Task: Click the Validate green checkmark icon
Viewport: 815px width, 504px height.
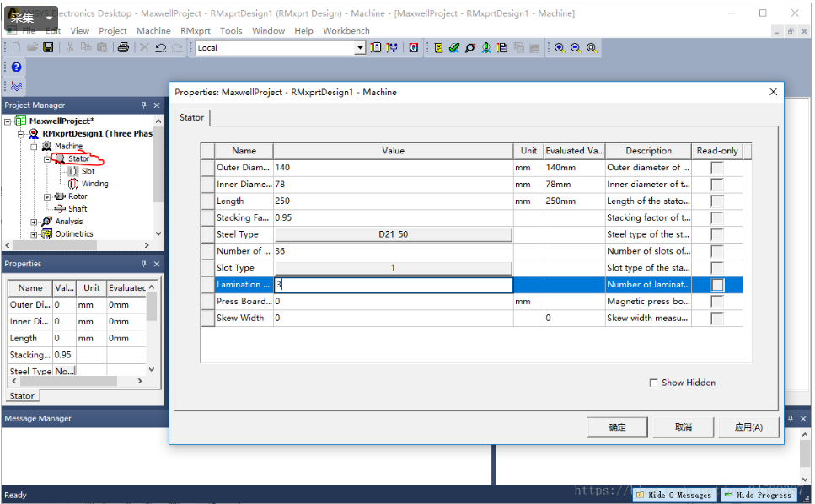Action: [x=454, y=47]
